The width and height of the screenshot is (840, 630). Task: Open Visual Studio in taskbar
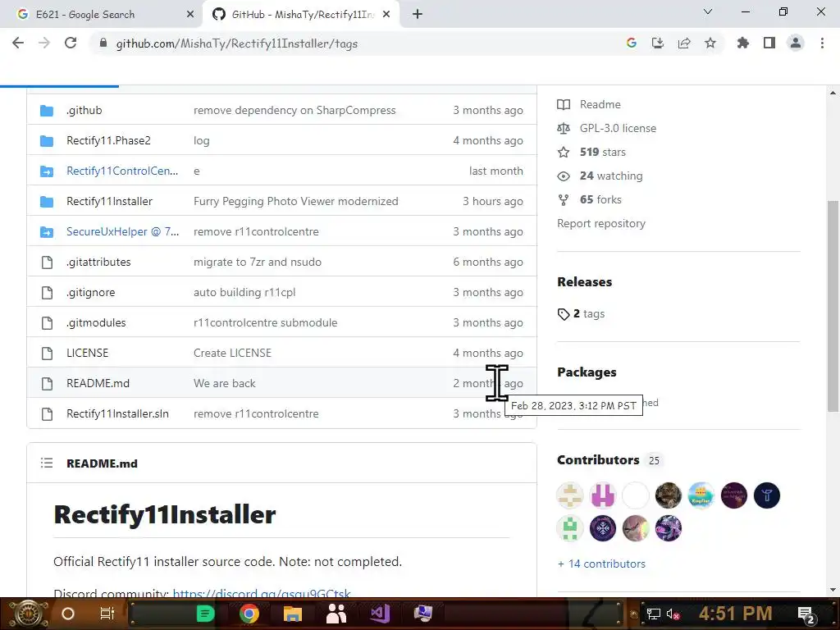pos(380,614)
